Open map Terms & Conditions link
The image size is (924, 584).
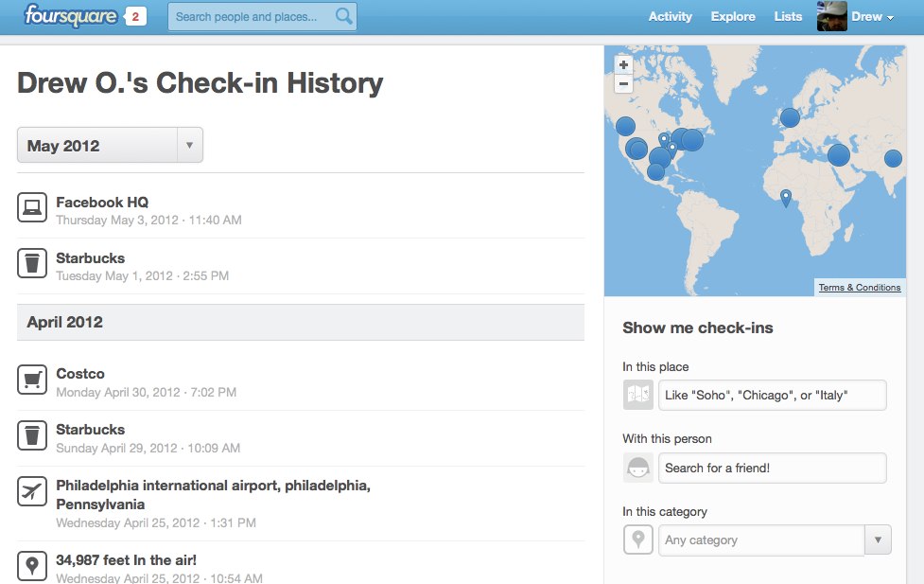pyautogui.click(x=859, y=288)
